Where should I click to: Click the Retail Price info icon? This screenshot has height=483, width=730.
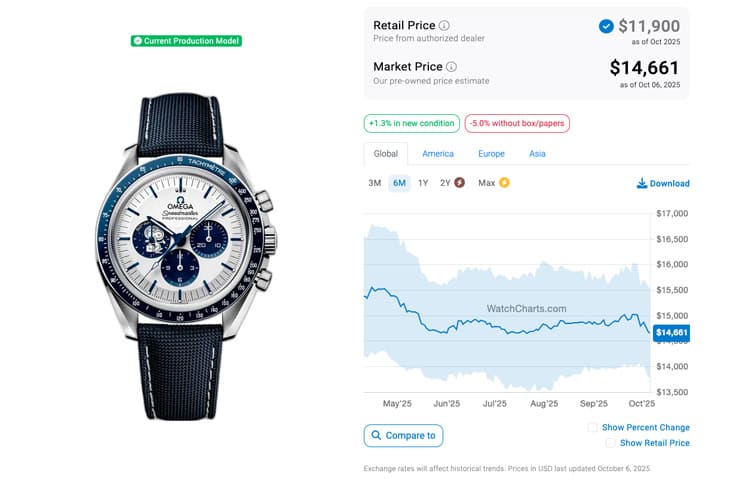tap(445, 25)
